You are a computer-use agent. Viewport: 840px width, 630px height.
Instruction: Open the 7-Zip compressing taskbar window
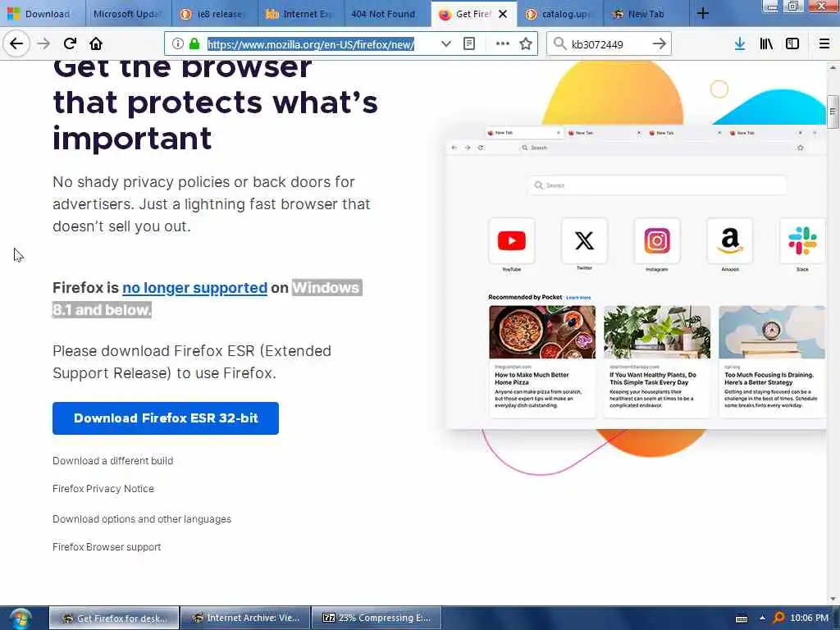tap(377, 618)
